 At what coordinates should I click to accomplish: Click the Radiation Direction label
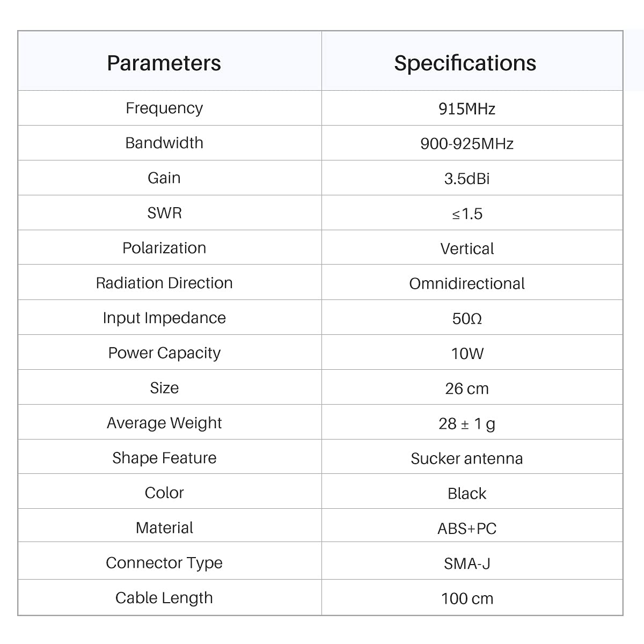click(x=164, y=283)
